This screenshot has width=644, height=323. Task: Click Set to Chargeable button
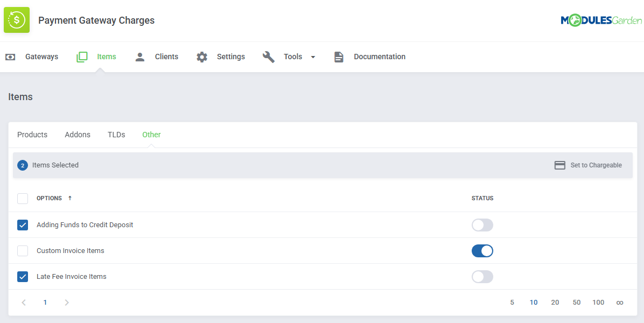click(588, 165)
